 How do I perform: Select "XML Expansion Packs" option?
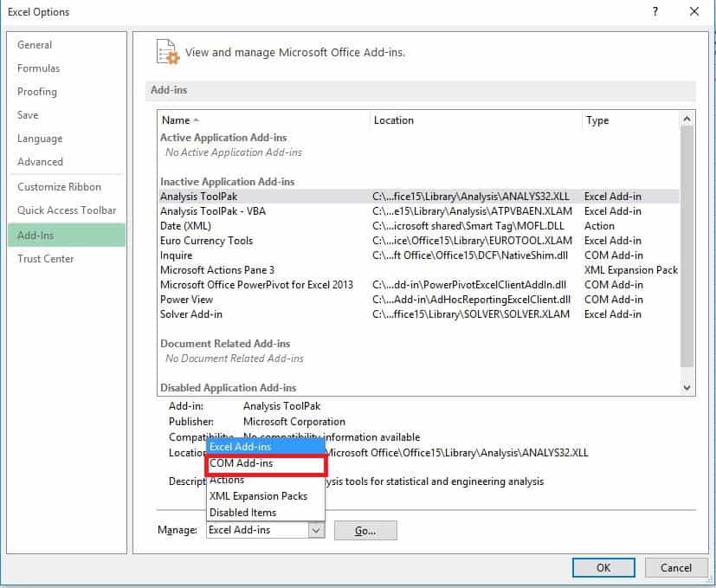[255, 496]
